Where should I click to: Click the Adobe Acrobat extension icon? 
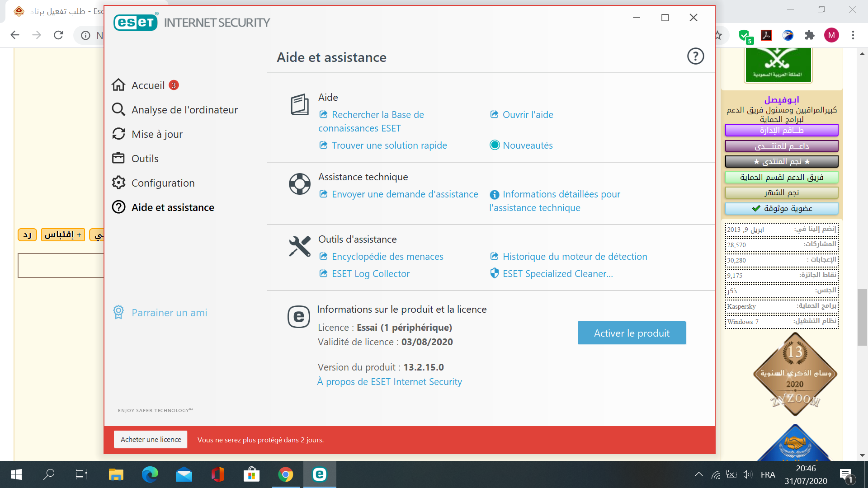[x=766, y=35]
